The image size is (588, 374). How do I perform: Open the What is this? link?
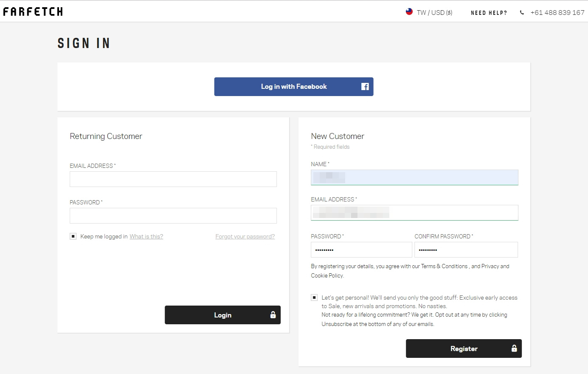(146, 237)
